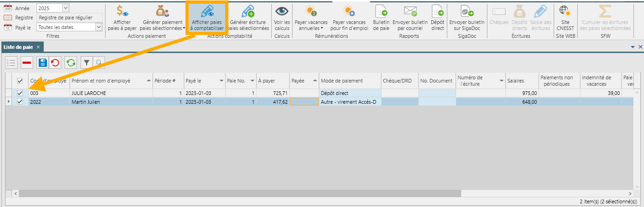Toggle the funnel filter icon
644x207 pixels.
(87, 62)
